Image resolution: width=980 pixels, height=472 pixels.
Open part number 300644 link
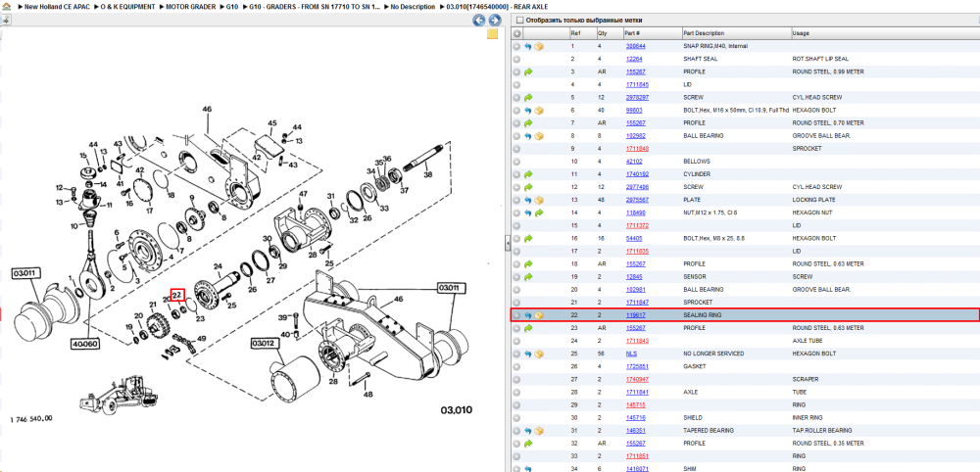click(636, 46)
